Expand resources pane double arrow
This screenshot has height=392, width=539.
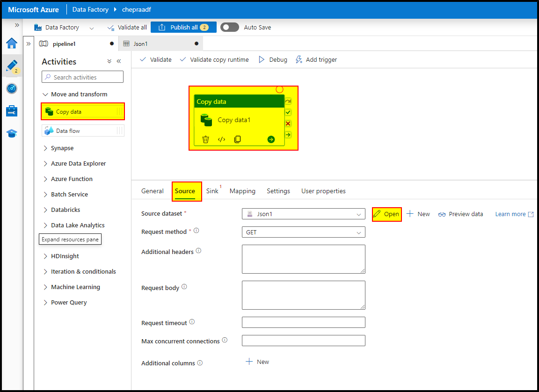pyautogui.click(x=29, y=44)
